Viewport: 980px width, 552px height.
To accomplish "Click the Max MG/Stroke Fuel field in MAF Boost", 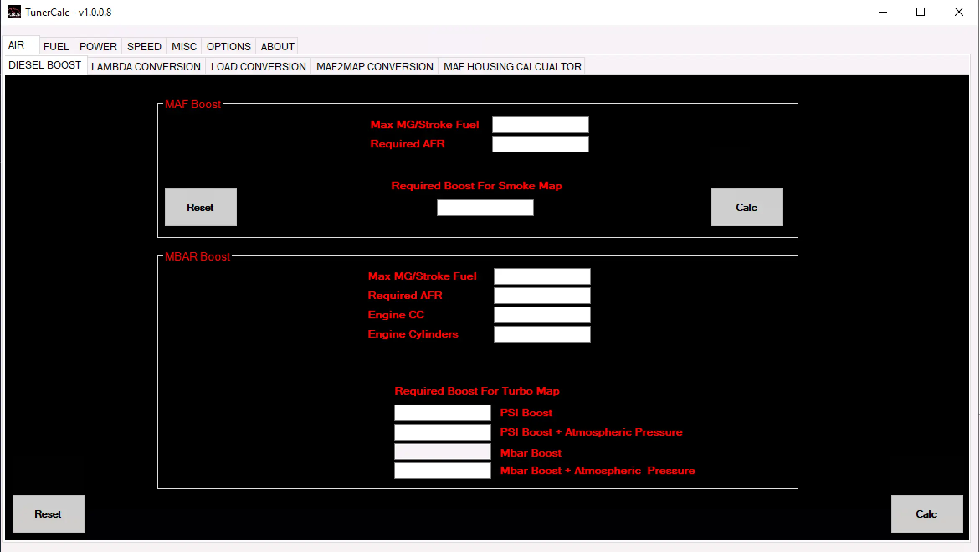I will (x=540, y=124).
